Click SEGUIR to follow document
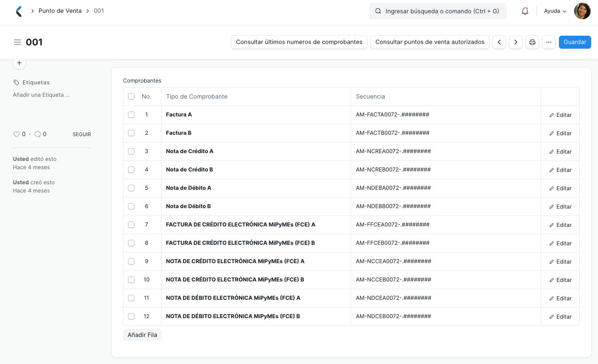Image resolution: width=598 pixels, height=364 pixels. click(82, 134)
